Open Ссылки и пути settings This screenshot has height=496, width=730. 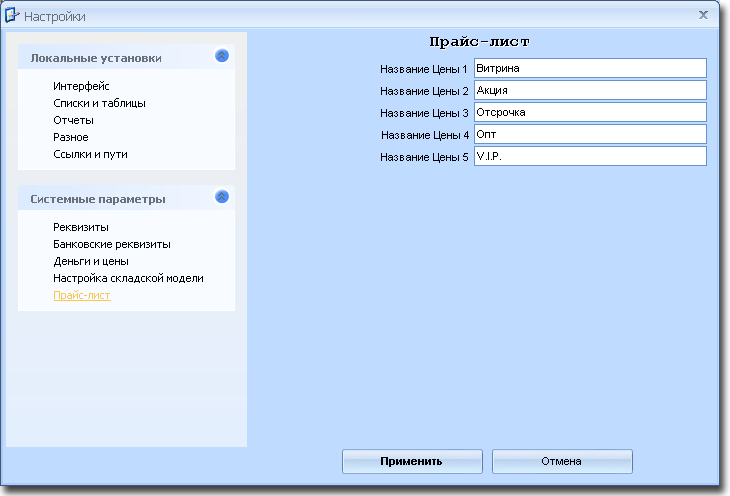90,154
